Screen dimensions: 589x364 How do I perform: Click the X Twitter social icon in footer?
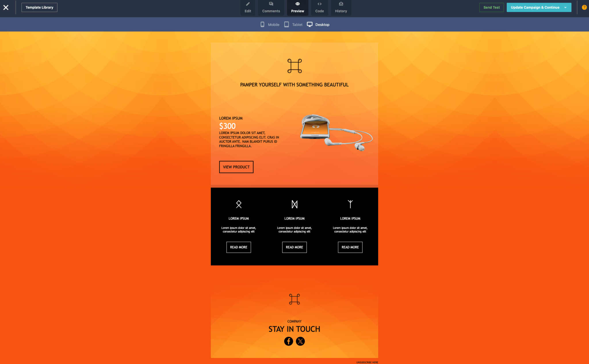(x=300, y=341)
